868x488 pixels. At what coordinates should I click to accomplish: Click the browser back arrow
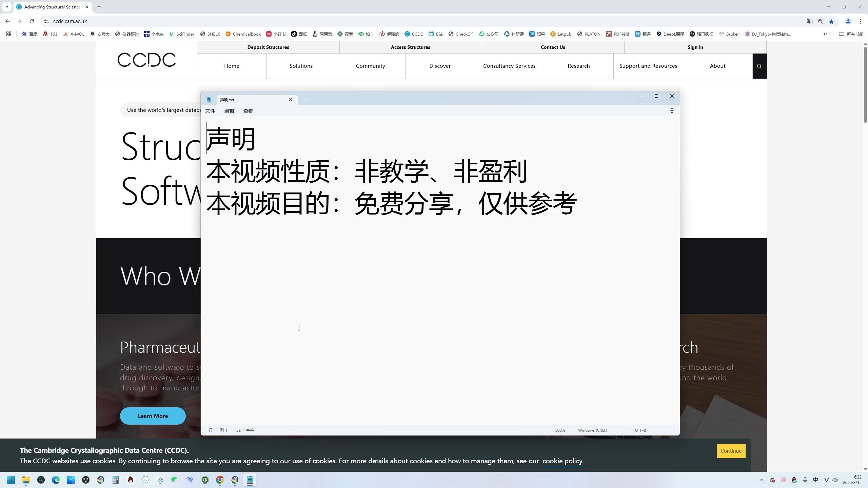coord(7,21)
